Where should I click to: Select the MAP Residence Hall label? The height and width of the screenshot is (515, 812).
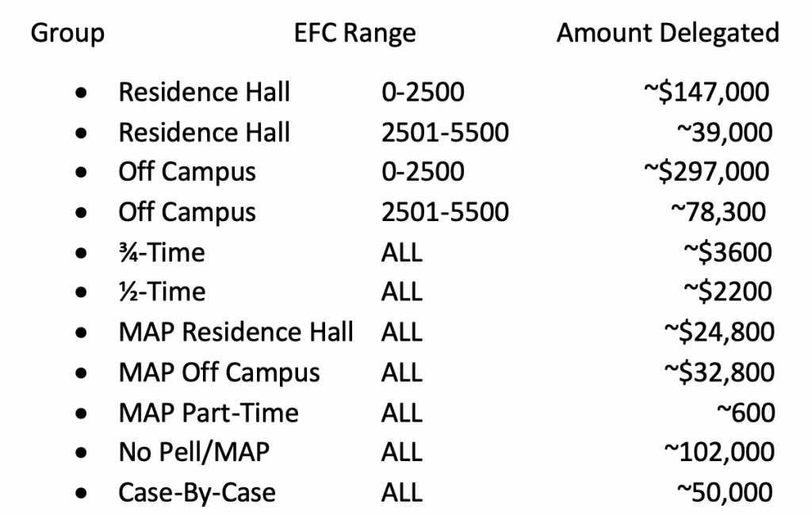click(x=236, y=332)
